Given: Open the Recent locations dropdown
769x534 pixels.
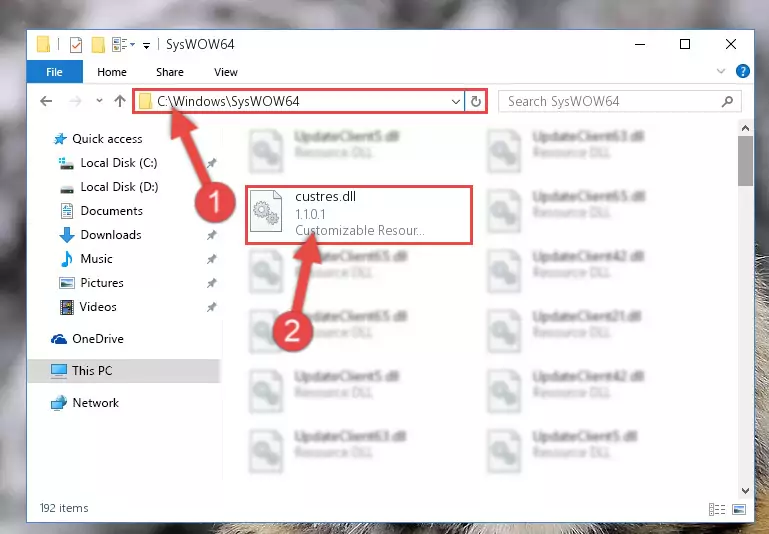Looking at the screenshot, I should (100, 101).
